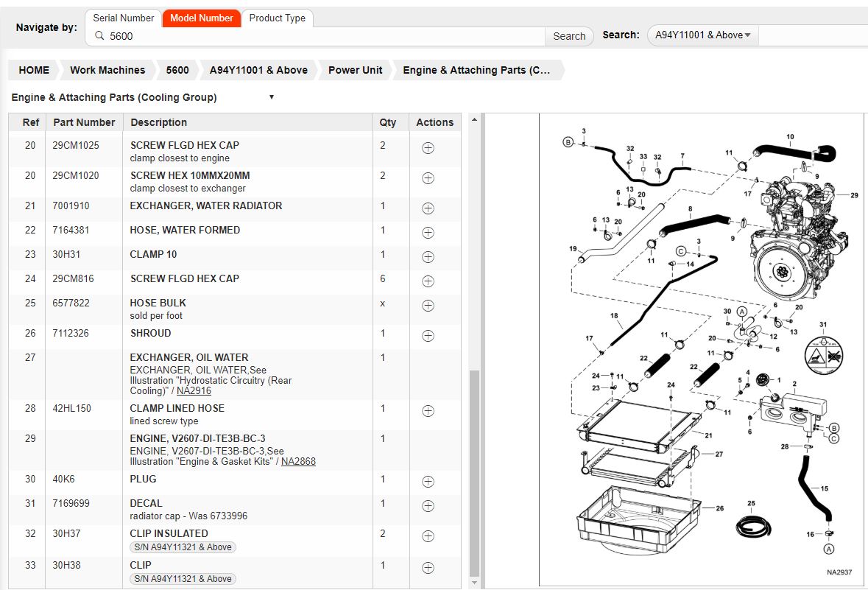
Task: Add CLAMP 10 part 30H31 plus icon
Action: pos(428,257)
